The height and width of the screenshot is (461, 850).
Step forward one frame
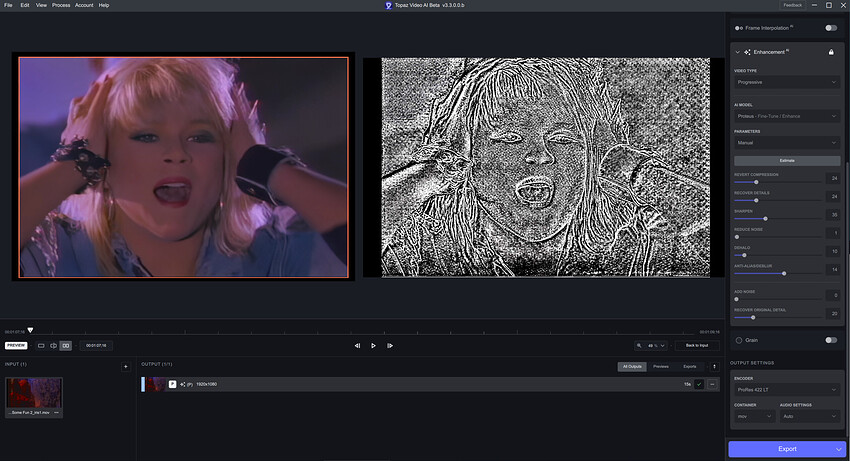[389, 345]
